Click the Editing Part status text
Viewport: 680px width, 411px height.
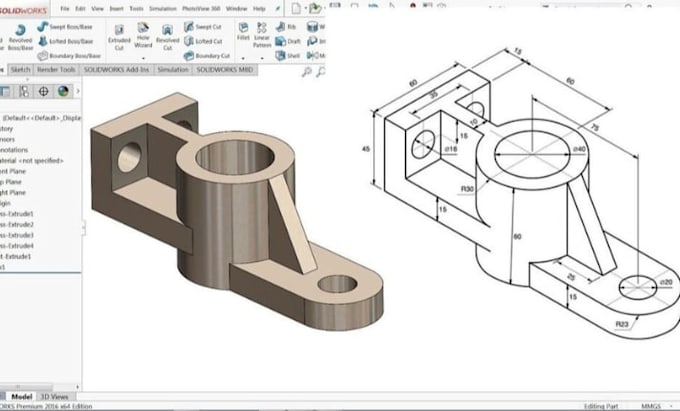(x=601, y=406)
